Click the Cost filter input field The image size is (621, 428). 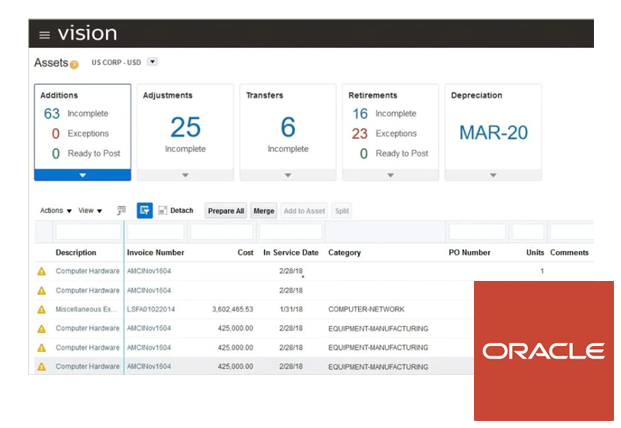coord(222,232)
